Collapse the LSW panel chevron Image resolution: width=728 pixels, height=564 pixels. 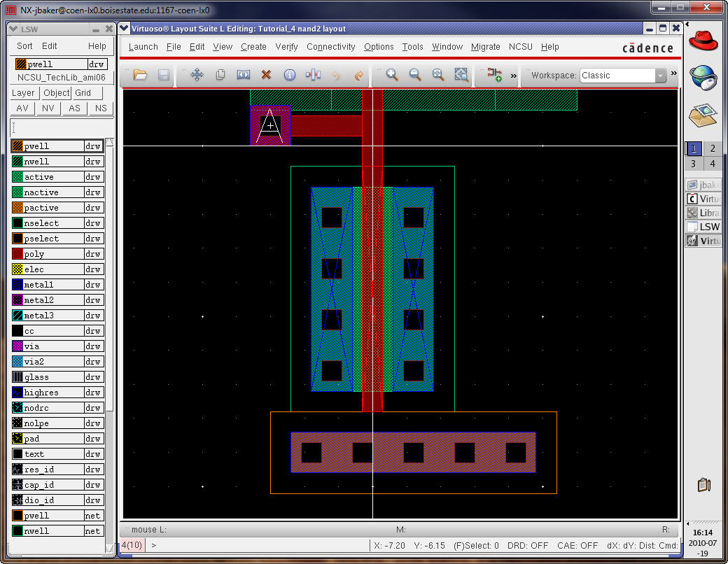click(13, 29)
